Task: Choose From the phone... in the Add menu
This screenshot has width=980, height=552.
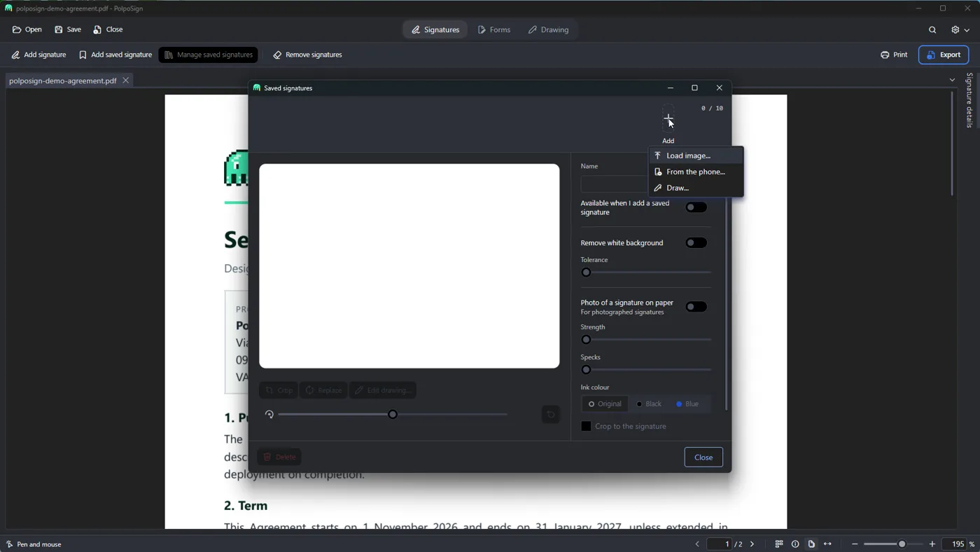Action: coord(696,172)
